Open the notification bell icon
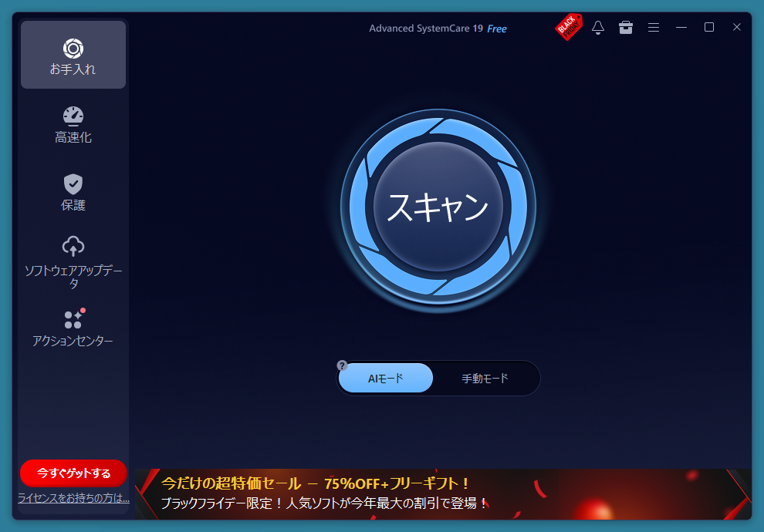 click(598, 28)
